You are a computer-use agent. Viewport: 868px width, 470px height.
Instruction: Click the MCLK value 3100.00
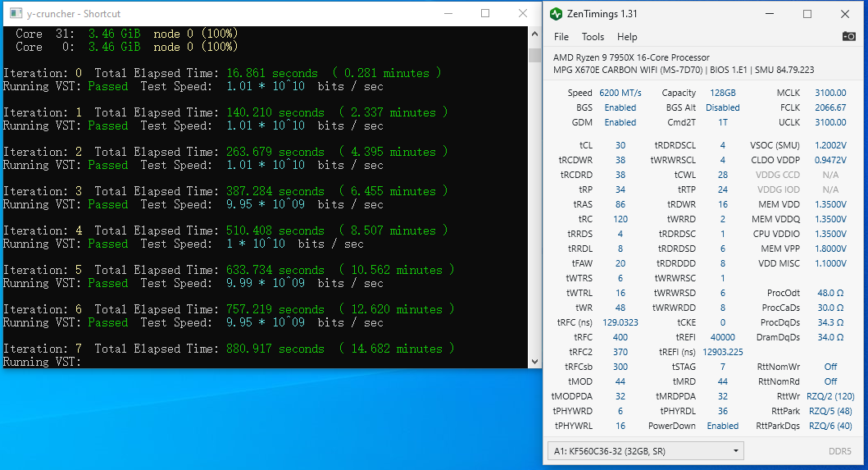click(830, 93)
